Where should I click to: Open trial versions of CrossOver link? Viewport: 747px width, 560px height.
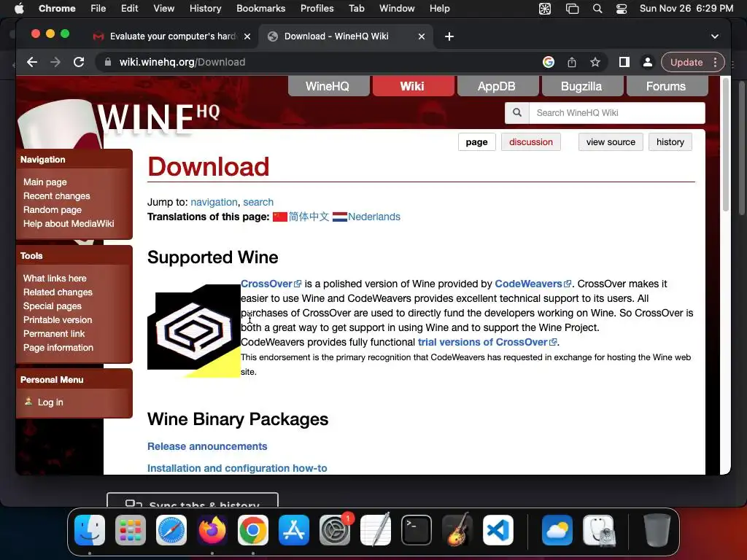click(487, 342)
